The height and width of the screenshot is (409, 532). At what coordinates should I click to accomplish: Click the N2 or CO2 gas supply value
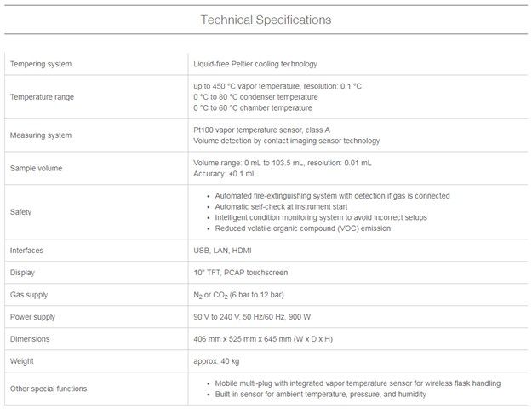click(238, 295)
